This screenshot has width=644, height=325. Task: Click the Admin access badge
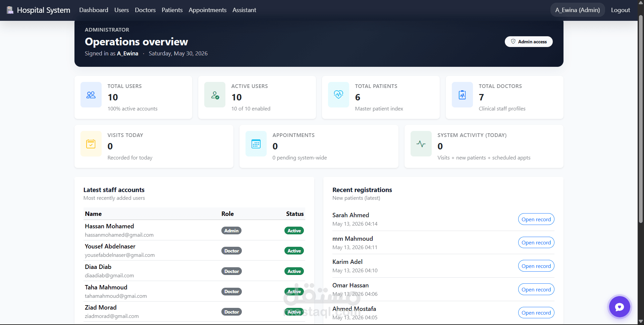529,42
